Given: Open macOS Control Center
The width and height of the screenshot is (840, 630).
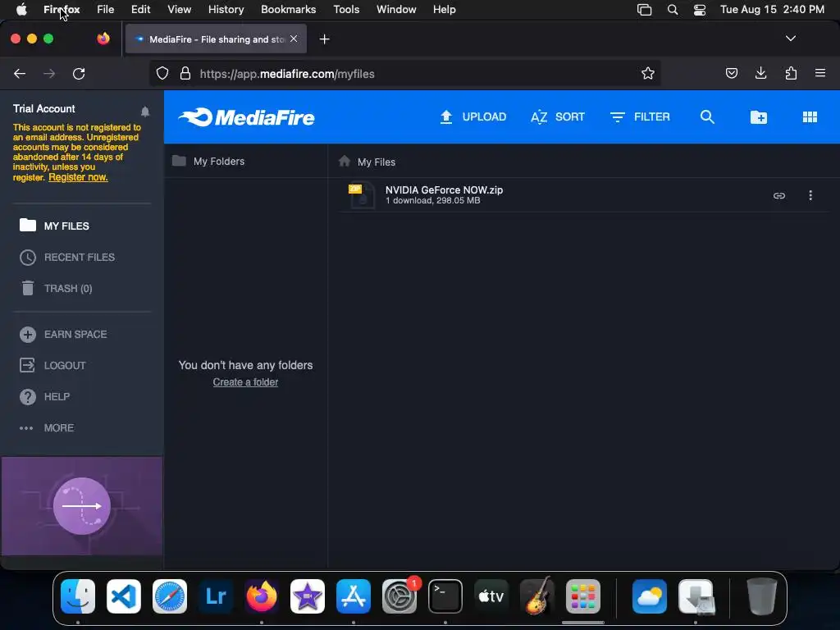Looking at the screenshot, I should [x=699, y=10].
